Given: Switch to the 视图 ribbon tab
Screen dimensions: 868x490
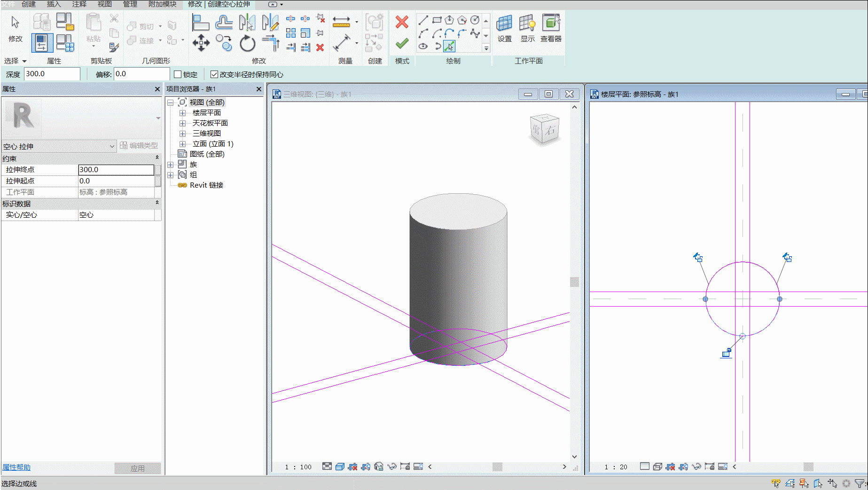Looking at the screenshot, I should (x=104, y=4).
